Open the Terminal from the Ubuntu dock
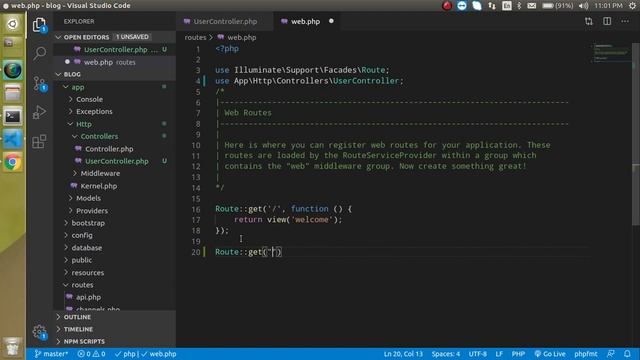The height and width of the screenshot is (360, 640). click(x=13, y=116)
